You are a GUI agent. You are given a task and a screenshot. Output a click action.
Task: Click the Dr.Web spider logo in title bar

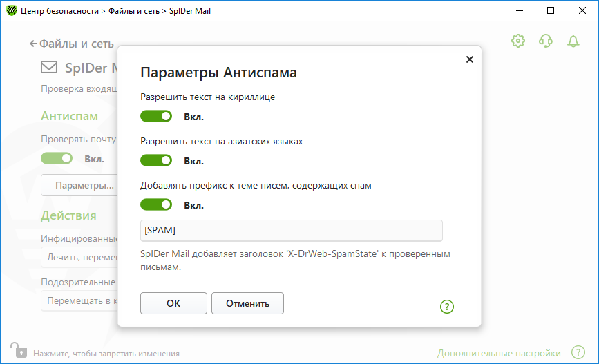point(12,10)
